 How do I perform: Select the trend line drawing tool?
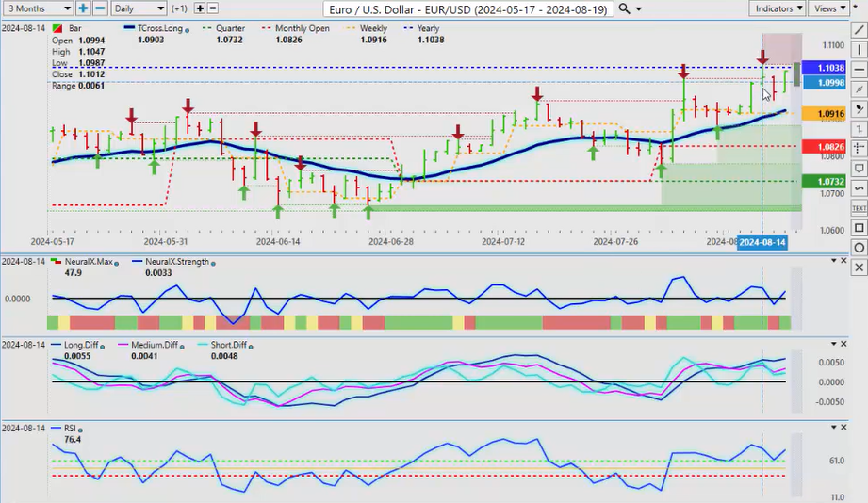point(859,29)
